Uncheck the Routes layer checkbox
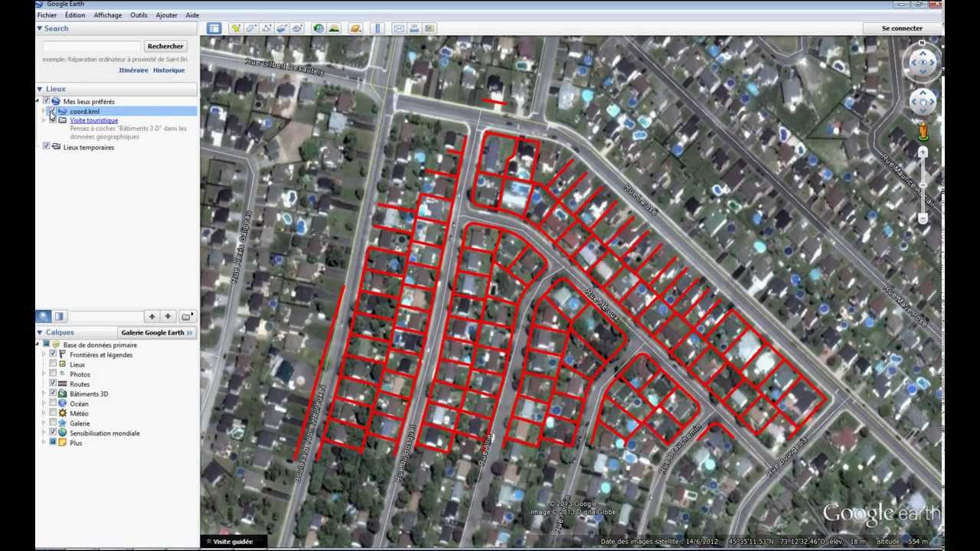Viewport: 980px width, 551px height. (53, 384)
